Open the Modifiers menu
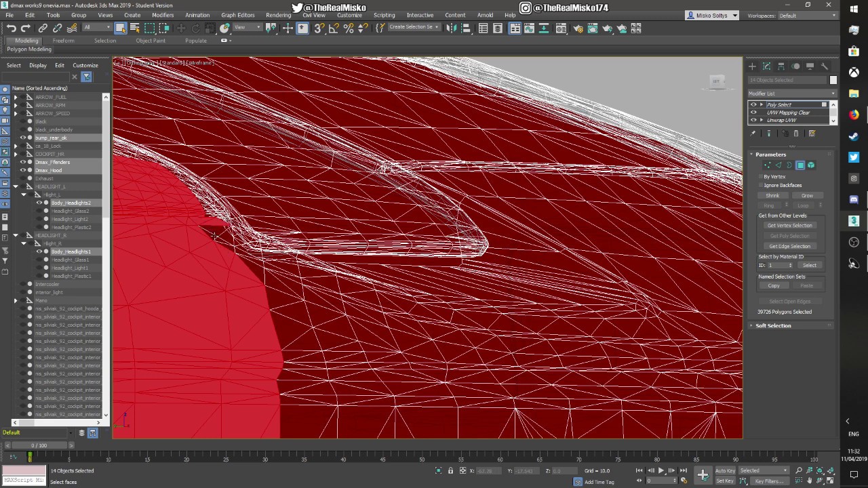Image resolution: width=868 pixels, height=488 pixels. [163, 15]
